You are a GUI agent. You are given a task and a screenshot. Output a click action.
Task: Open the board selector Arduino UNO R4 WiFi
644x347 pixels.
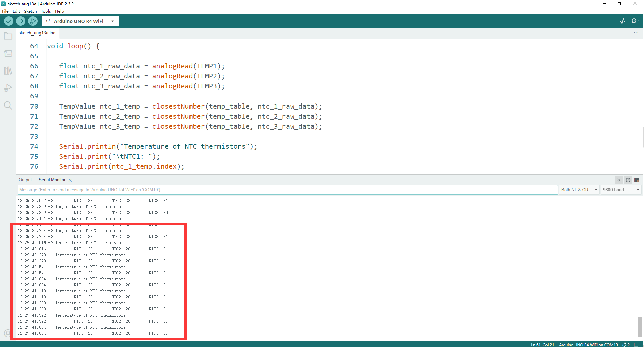[80, 21]
